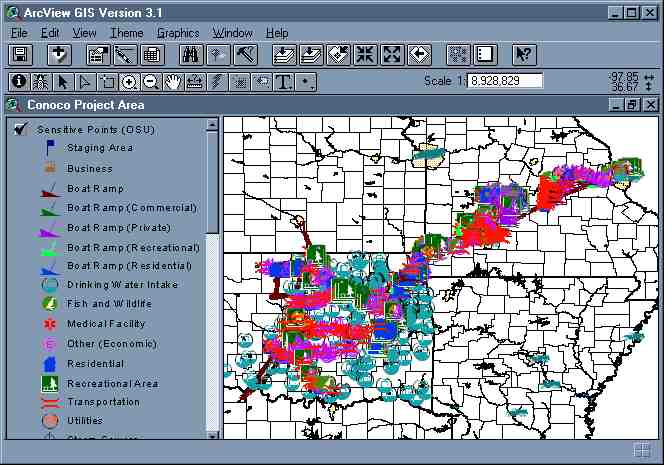Click the Recreational Area green symbol

50,384
